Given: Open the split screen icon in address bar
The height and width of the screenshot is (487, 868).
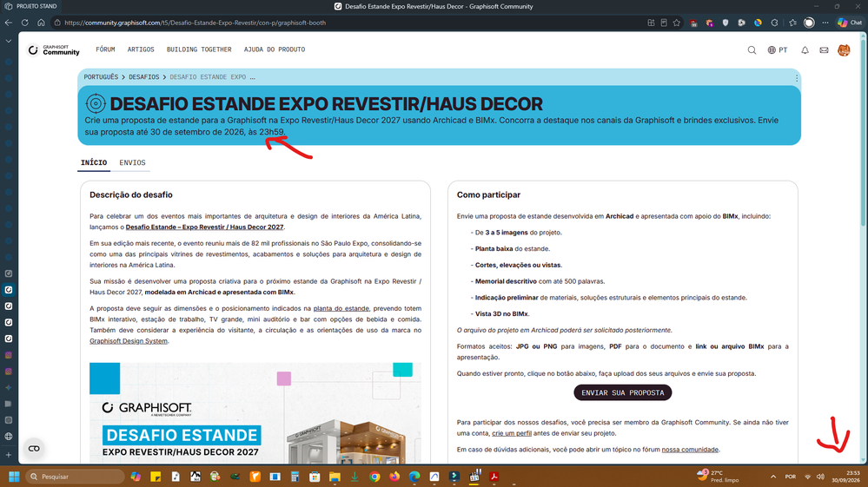Looking at the screenshot, I should point(651,23).
